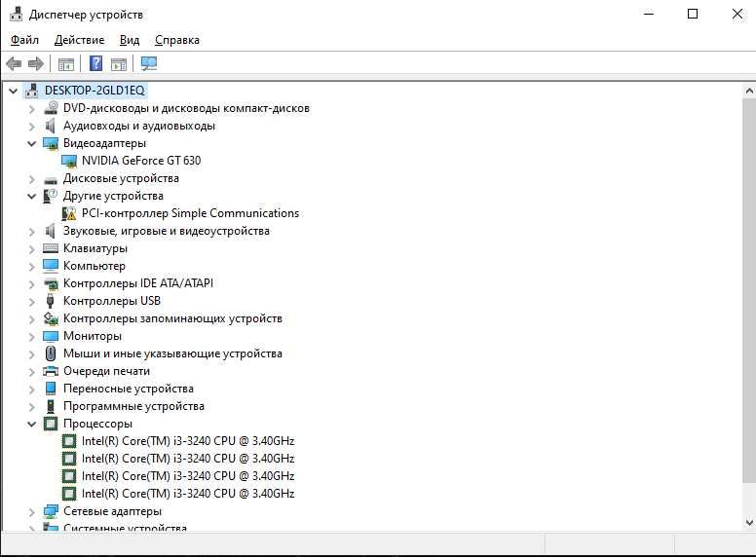Open the Действие menu

pos(79,40)
